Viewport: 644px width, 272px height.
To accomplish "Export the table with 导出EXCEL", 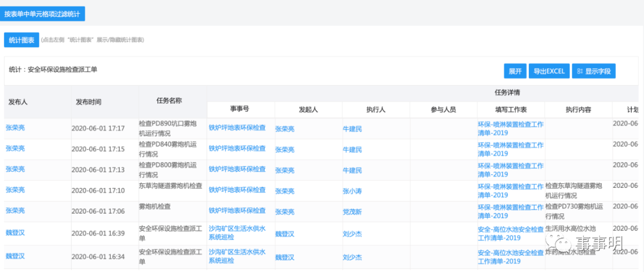I will [x=549, y=71].
